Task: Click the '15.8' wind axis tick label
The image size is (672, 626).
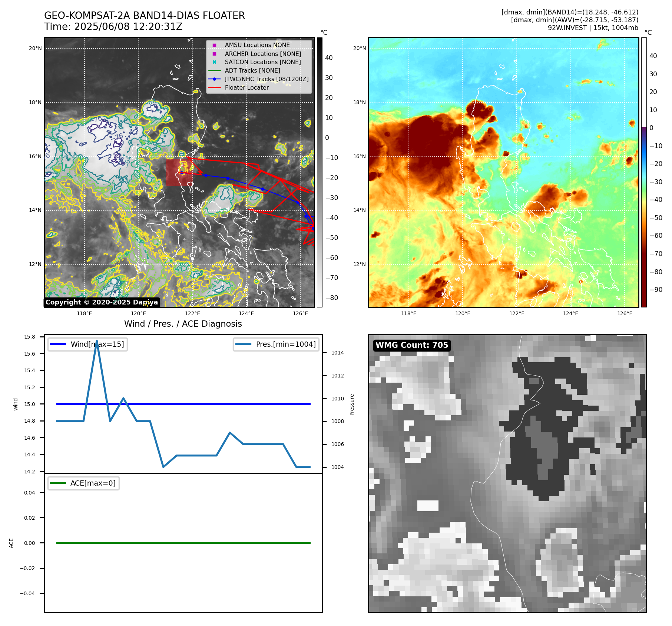Action: tap(30, 337)
